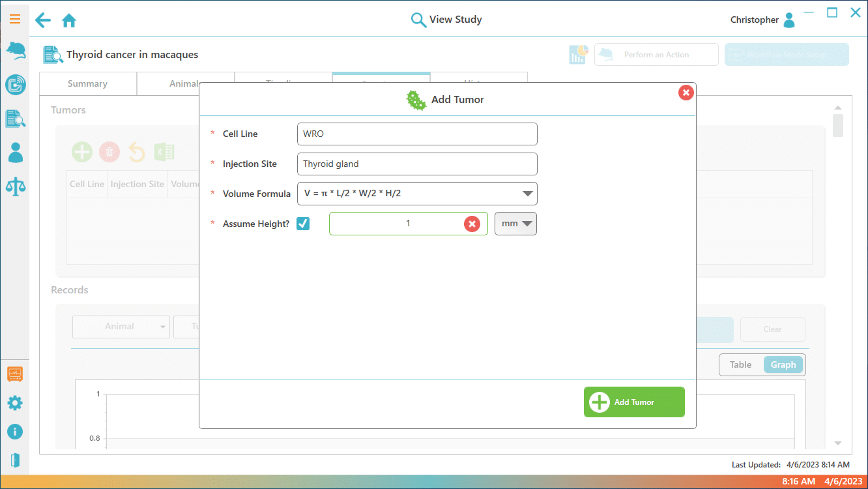Uncheck the Assume Height checkbox
Viewport: 868px width, 489px height.
pos(303,224)
